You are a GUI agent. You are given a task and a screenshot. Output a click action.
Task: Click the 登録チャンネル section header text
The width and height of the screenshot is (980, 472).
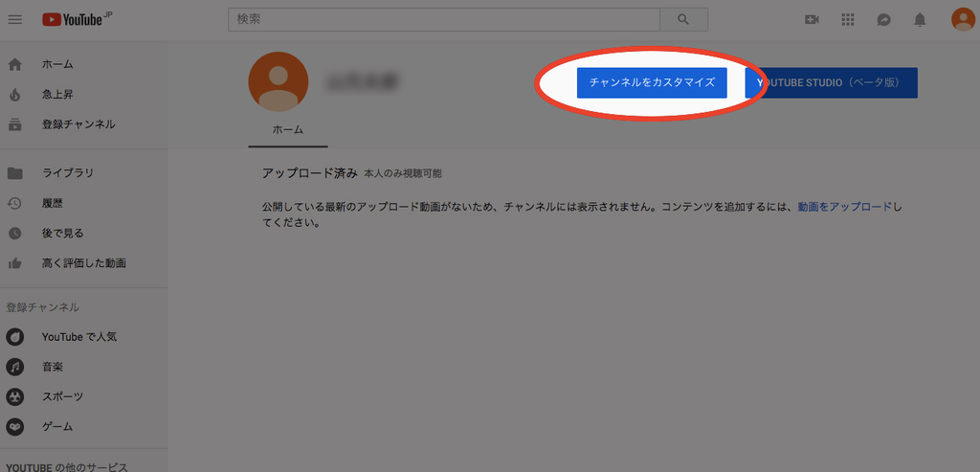[x=42, y=307]
